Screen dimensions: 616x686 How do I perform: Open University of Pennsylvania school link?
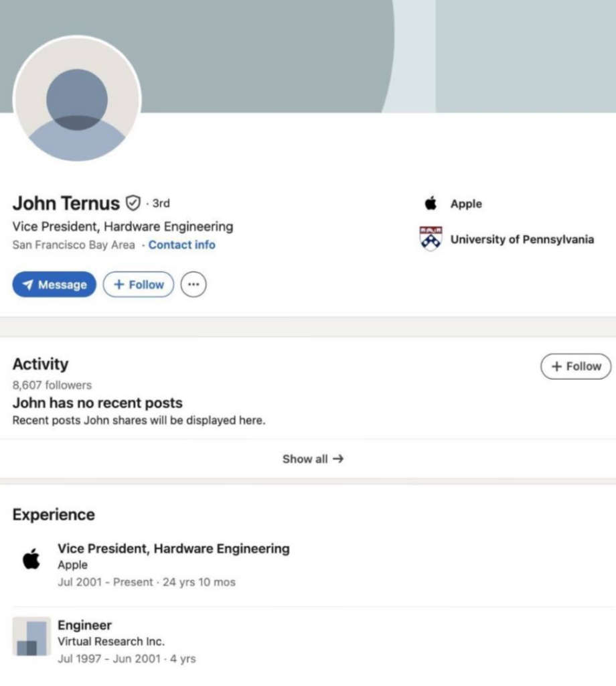[x=522, y=239]
